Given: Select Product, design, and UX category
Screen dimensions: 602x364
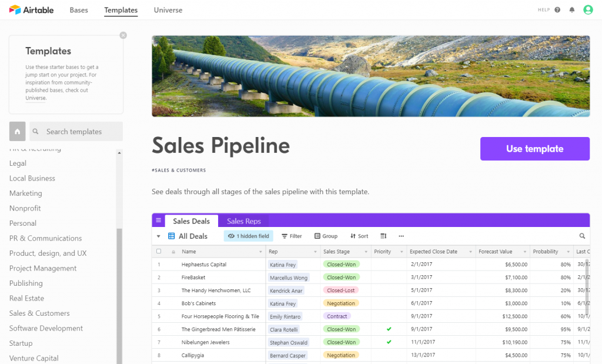Looking at the screenshot, I should (48, 253).
